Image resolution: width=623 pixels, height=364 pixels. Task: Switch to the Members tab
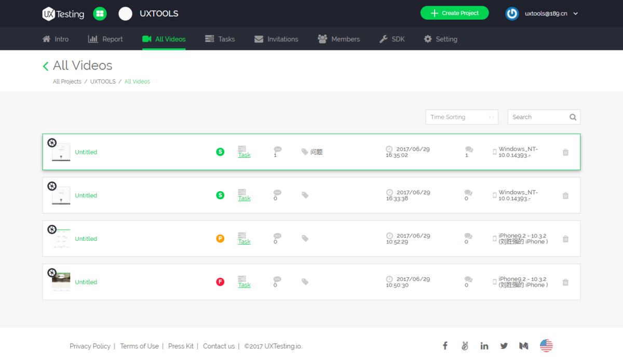(x=338, y=39)
